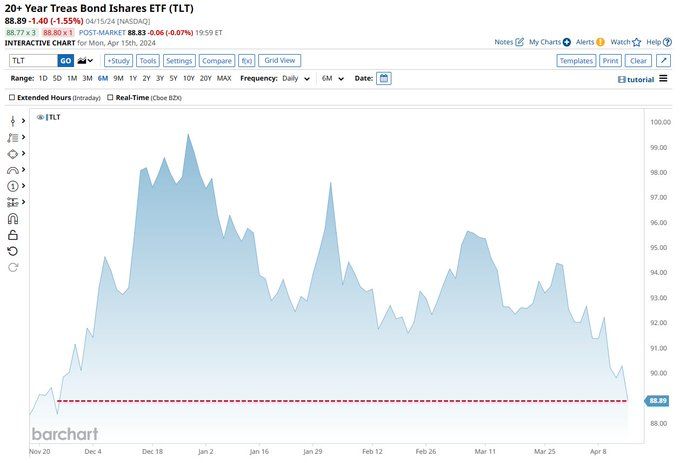Open the Templates button
This screenshot has height=463, width=680.
pos(576,61)
